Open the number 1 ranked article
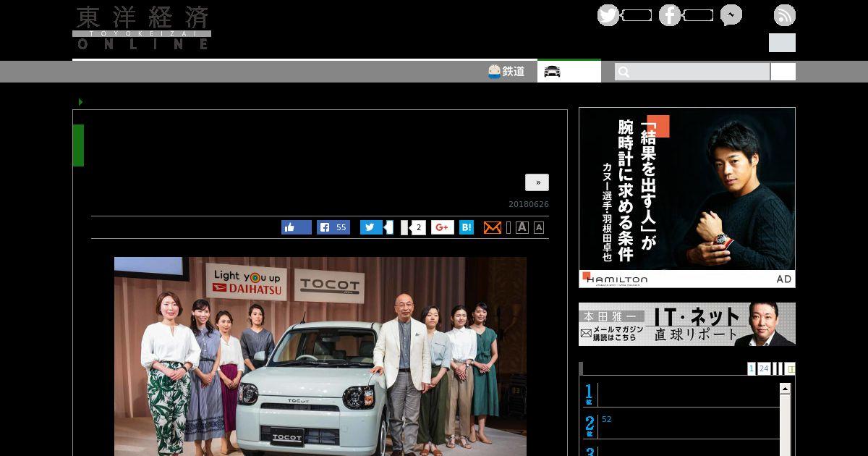 pyautogui.click(x=681, y=395)
